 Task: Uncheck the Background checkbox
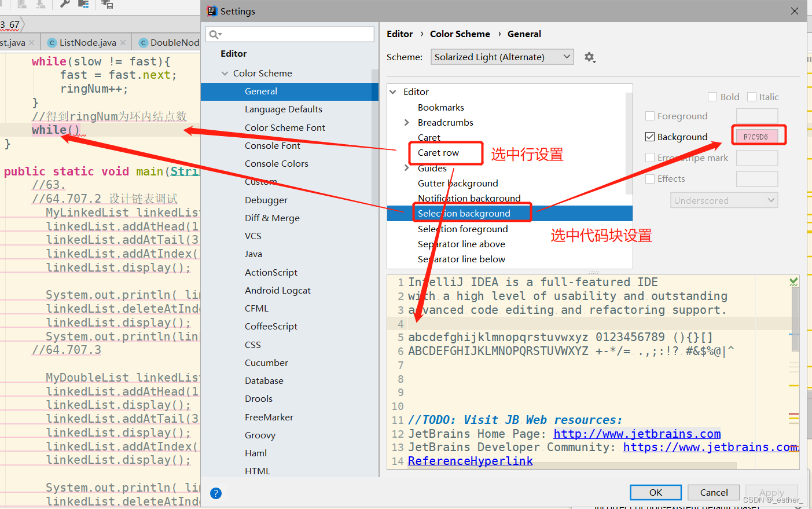click(650, 137)
